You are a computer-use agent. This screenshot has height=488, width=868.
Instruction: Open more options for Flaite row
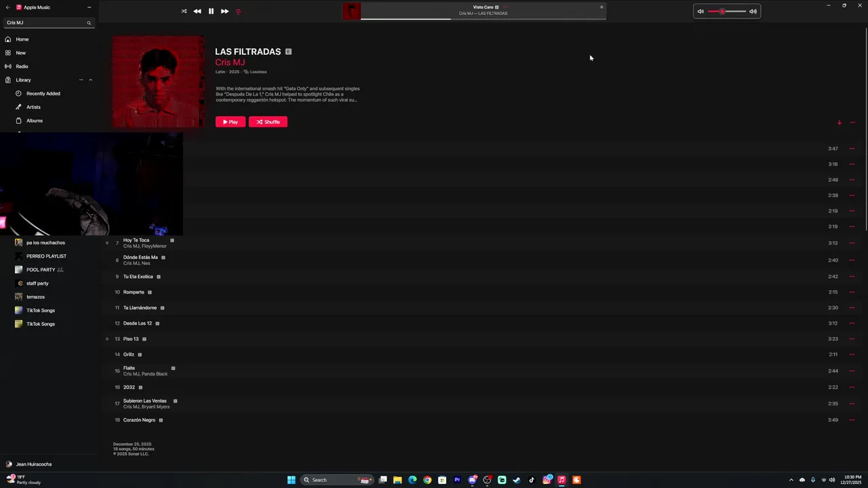(x=852, y=371)
